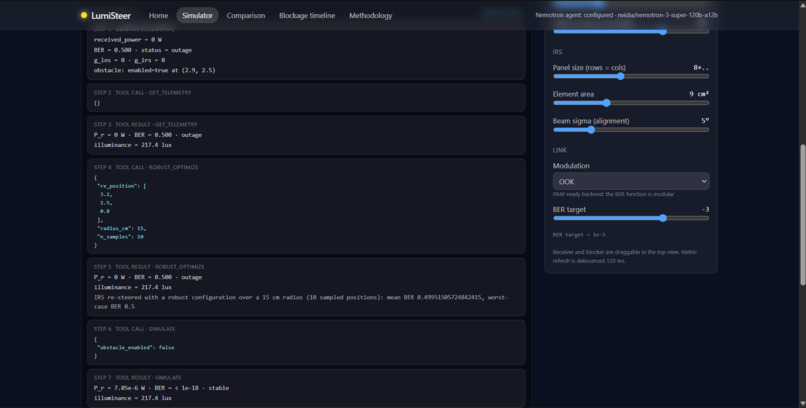The width and height of the screenshot is (806, 408).
Task: Click the Panel size '8×..' value
Action: tap(701, 67)
